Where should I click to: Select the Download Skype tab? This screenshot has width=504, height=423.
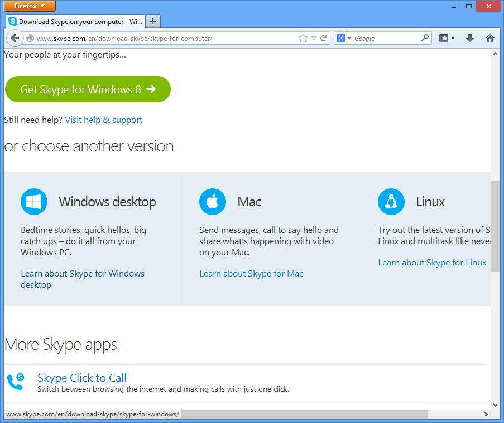click(x=75, y=22)
